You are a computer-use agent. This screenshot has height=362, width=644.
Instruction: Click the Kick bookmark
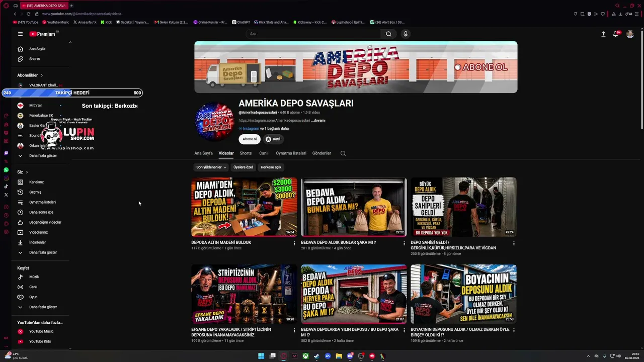coord(106,22)
